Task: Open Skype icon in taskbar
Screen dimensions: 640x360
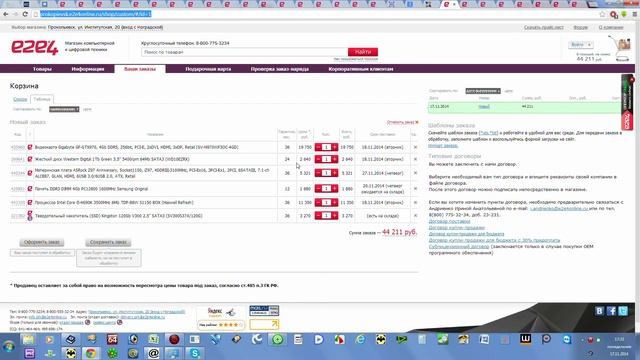Action: point(195,353)
